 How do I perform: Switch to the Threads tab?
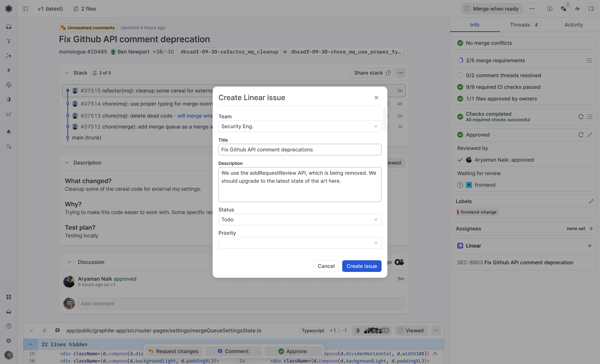click(524, 25)
